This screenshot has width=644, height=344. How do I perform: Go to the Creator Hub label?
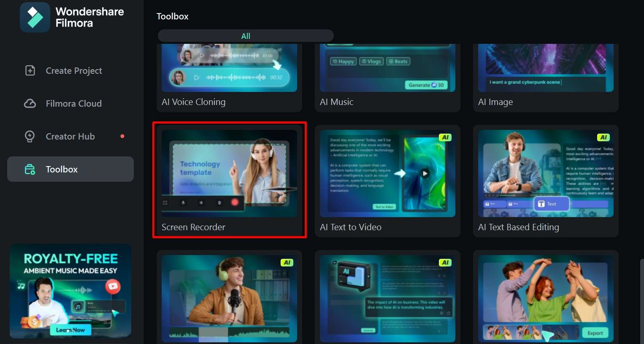(x=70, y=136)
